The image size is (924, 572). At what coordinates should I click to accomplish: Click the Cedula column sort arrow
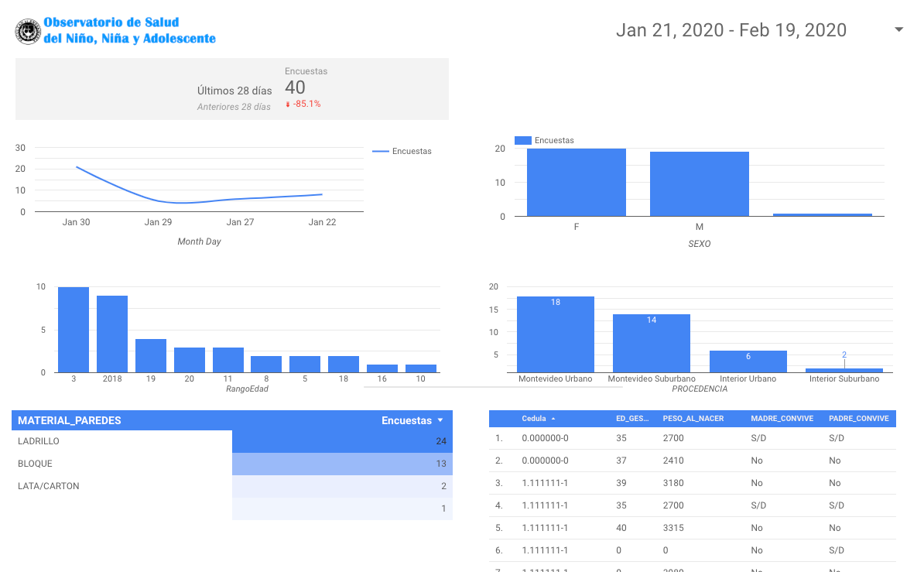pyautogui.click(x=553, y=419)
